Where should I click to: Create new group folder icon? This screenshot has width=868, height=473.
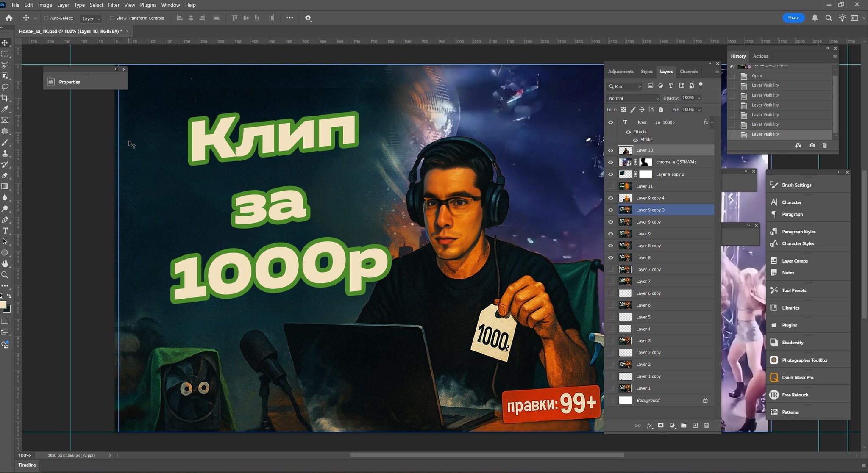tap(684, 425)
